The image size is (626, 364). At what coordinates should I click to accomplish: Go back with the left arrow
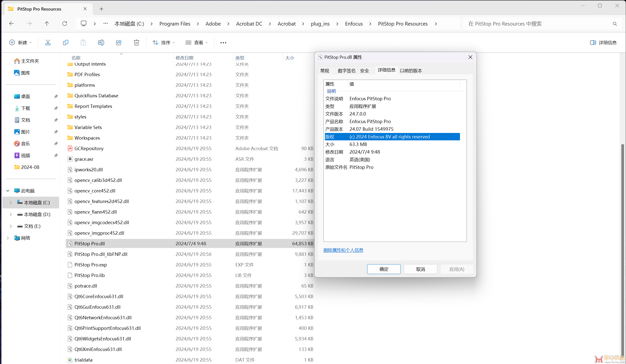coord(11,24)
